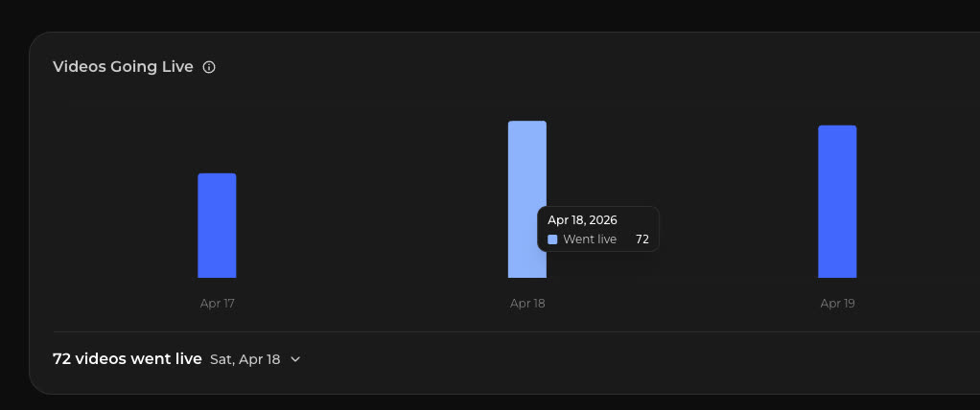980x410 pixels.
Task: Click the light blue Went live legend swatch
Action: pyautogui.click(x=552, y=239)
